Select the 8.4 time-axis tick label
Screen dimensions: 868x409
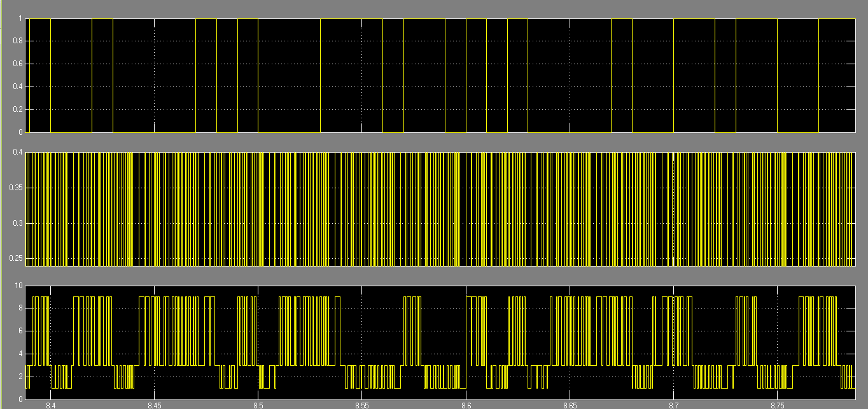[x=51, y=405]
